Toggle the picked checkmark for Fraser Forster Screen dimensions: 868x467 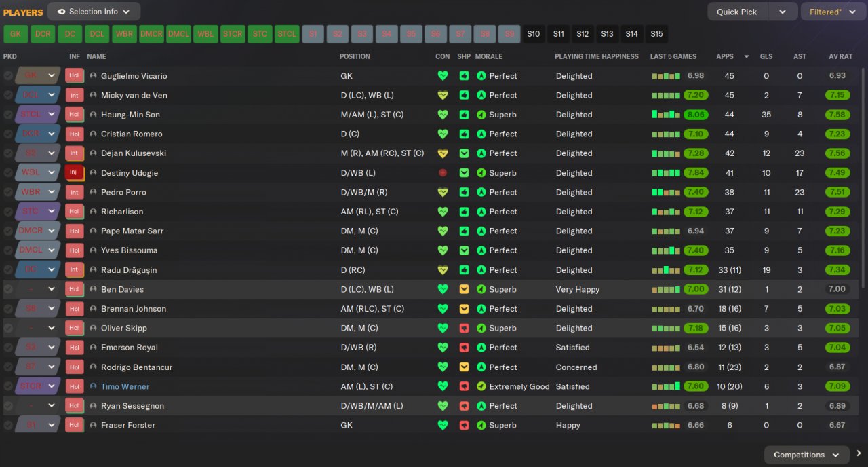pyautogui.click(x=8, y=425)
